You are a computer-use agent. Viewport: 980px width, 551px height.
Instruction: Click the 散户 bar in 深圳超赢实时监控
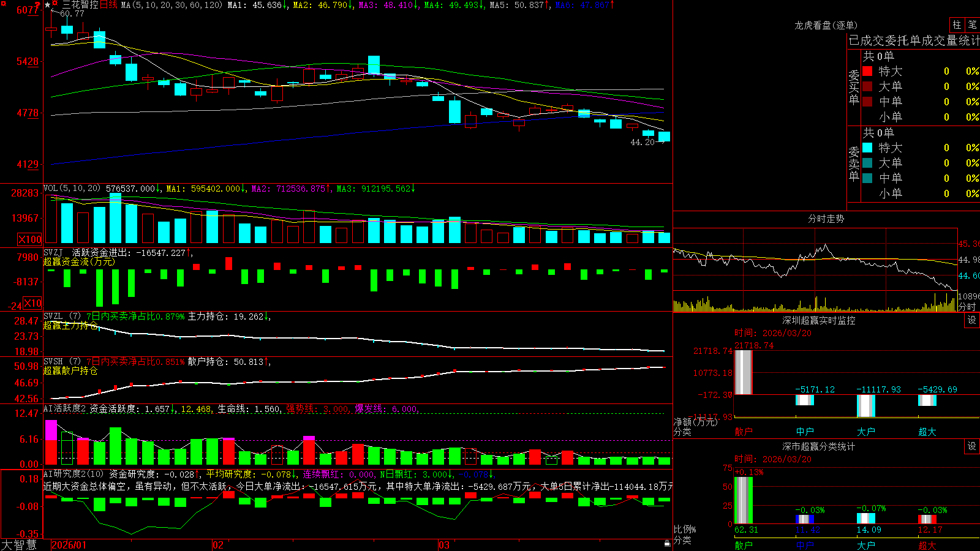click(744, 372)
